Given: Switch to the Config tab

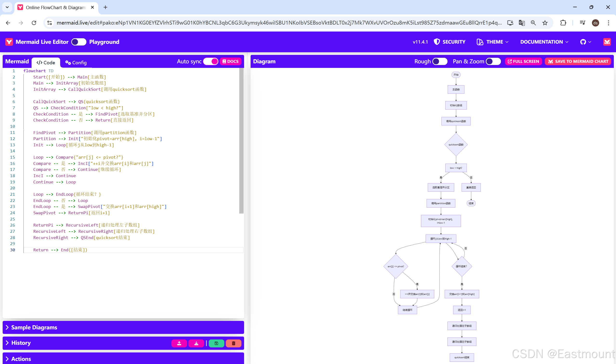Looking at the screenshot, I should pyautogui.click(x=76, y=63).
